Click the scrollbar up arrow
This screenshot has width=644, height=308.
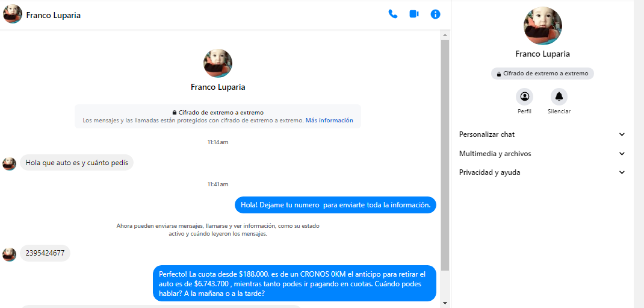coord(445,35)
